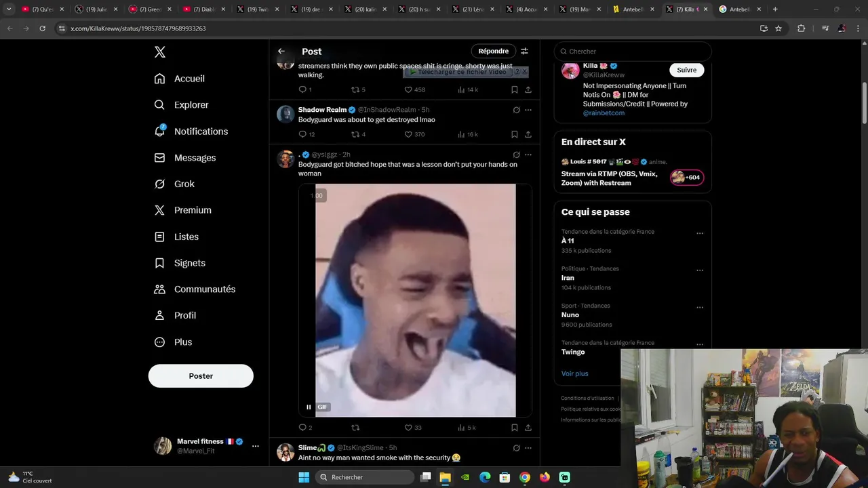Open Notifications in the sidebar
Image resolution: width=868 pixels, height=488 pixels.
tap(191, 131)
